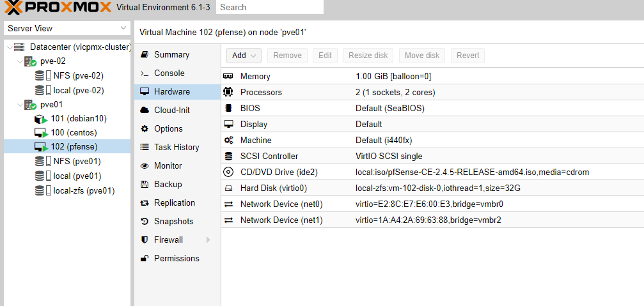Open the Add hardware dropdown
Screen dimensions: 644x306
[x=244, y=56]
